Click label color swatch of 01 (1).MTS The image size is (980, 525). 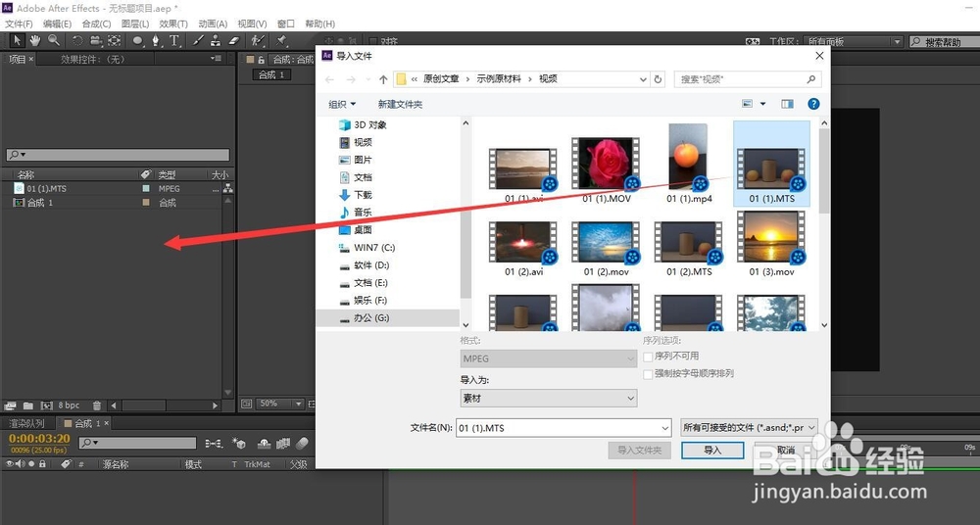coord(146,188)
